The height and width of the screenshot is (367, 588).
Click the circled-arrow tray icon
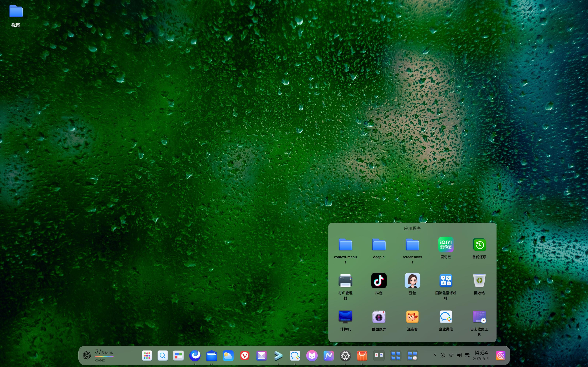[443, 355]
